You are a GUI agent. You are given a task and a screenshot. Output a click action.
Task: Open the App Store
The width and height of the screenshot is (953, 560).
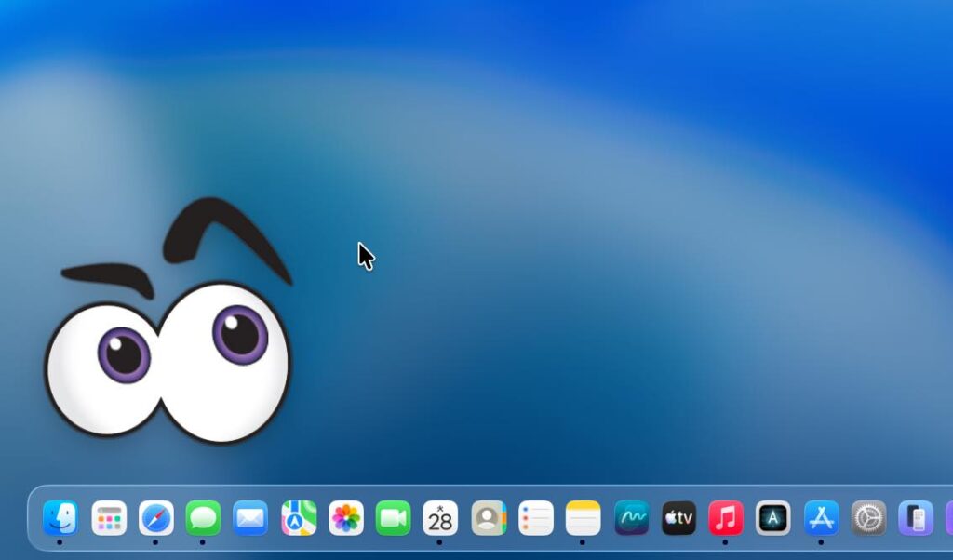pyautogui.click(x=821, y=518)
